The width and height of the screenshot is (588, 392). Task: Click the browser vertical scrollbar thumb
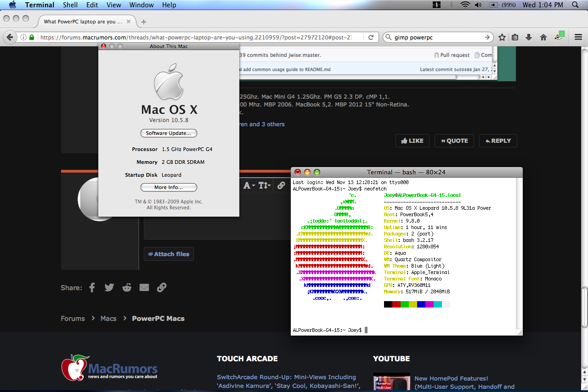(x=584, y=307)
